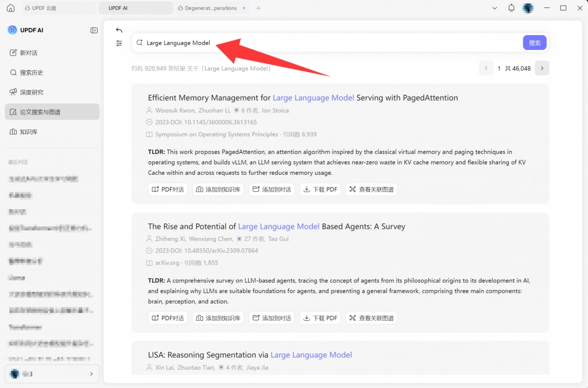Viewport: 588px width, 388px height.
Task: Expand 27 作者 authors for Agents survey
Action: pos(250,239)
